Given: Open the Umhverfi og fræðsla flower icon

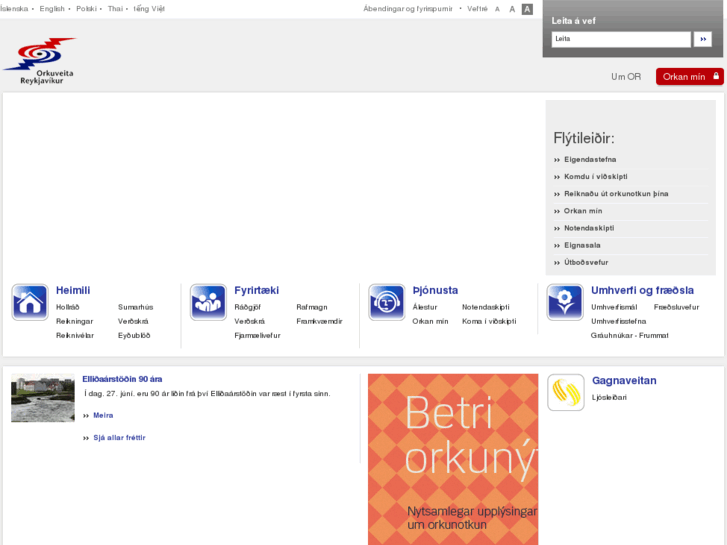Looking at the screenshot, I should pos(565,302).
